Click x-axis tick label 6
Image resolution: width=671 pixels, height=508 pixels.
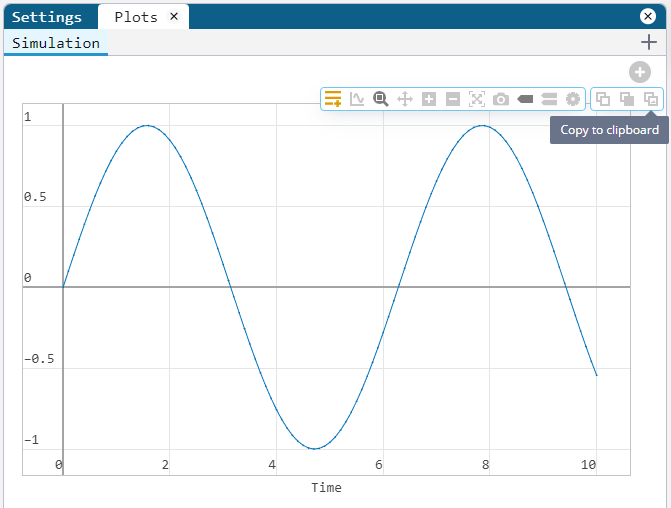click(379, 464)
